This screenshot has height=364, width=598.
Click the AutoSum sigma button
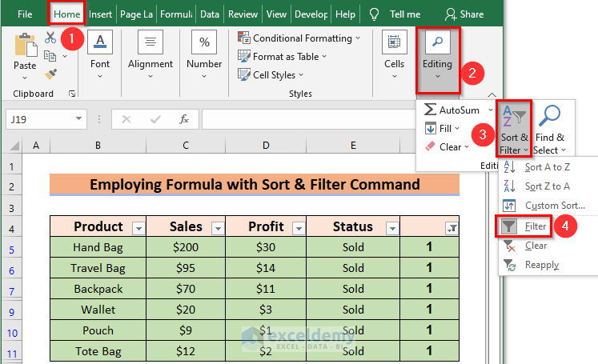[x=452, y=109]
